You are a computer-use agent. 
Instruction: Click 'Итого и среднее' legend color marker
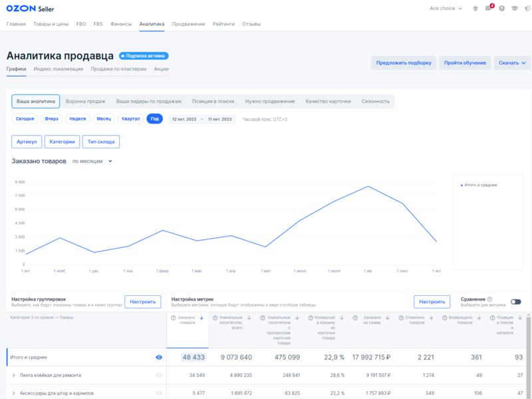pyautogui.click(x=462, y=185)
